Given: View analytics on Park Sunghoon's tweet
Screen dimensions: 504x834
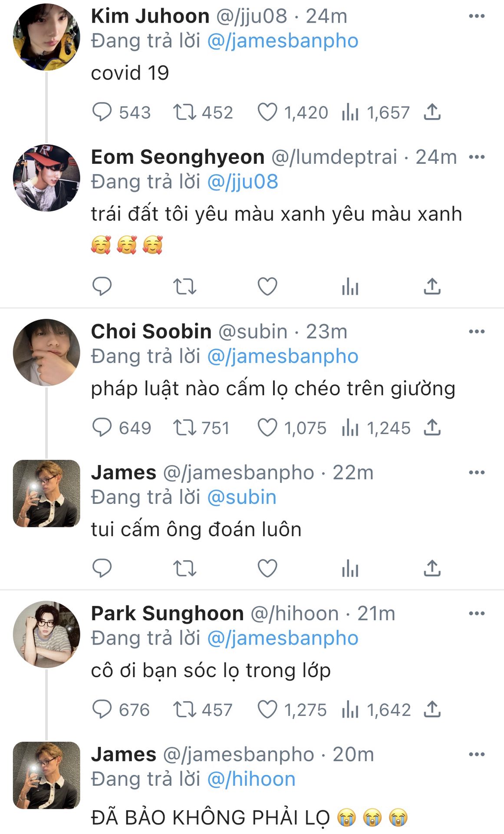Looking at the screenshot, I should (x=350, y=709).
